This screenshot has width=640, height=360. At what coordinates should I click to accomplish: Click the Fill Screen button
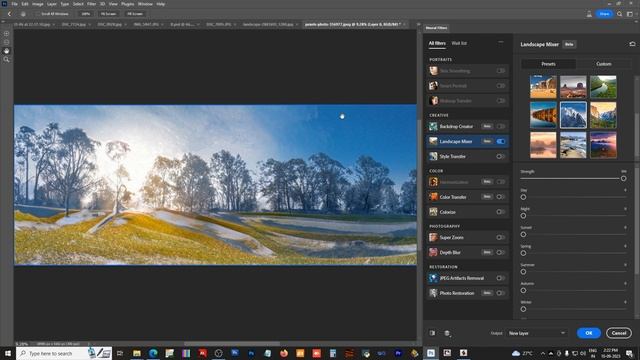pyautogui.click(x=135, y=14)
